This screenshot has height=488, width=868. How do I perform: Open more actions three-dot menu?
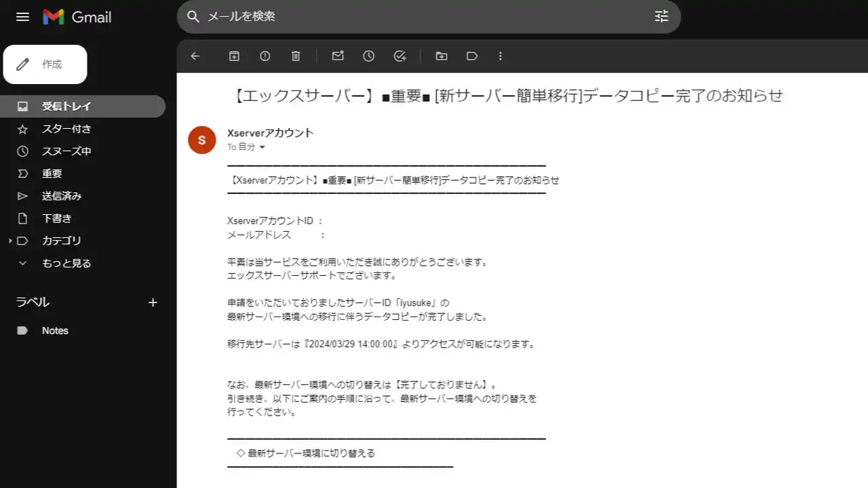(500, 56)
